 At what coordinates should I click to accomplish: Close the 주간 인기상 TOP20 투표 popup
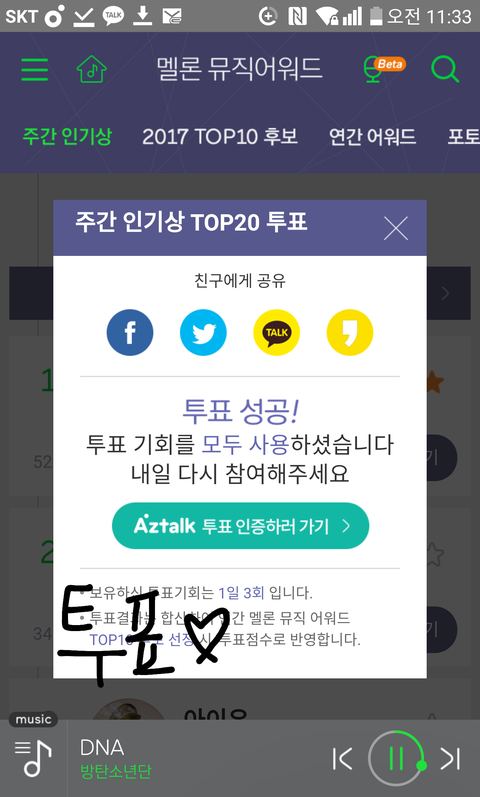click(x=396, y=228)
